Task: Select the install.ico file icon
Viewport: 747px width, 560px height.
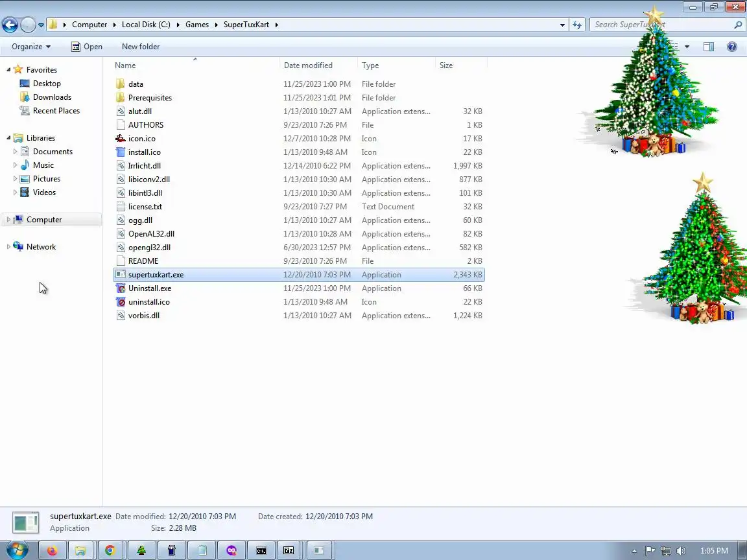Action: 121,152
